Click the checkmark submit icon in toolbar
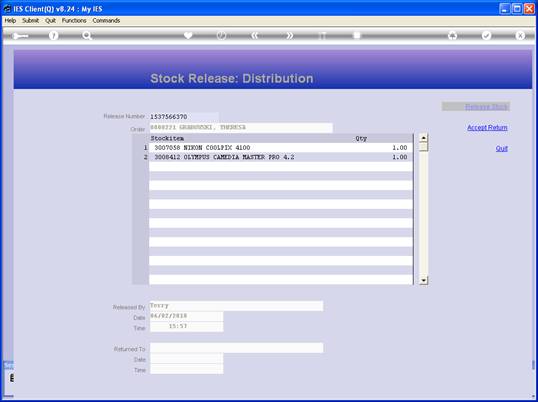 (x=487, y=35)
